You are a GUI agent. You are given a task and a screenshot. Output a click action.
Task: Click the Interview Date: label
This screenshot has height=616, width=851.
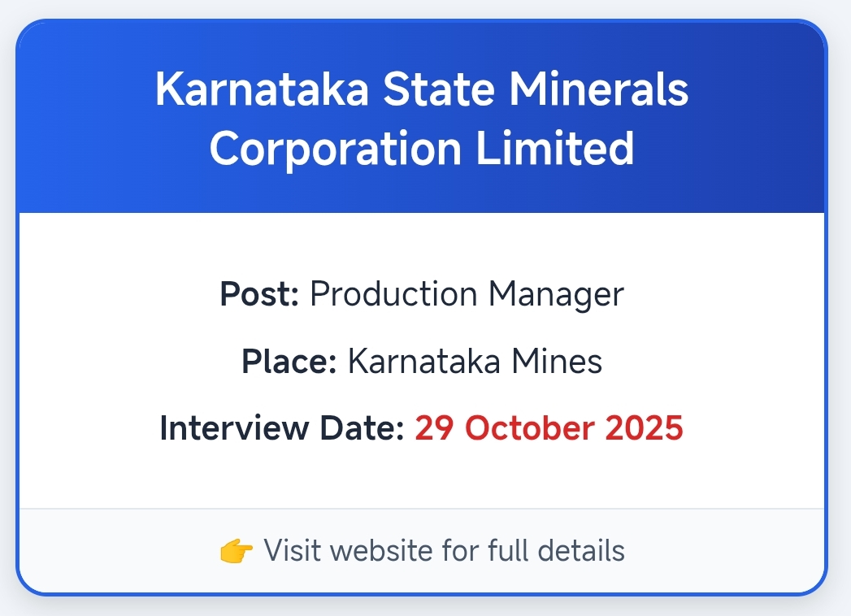(282, 428)
